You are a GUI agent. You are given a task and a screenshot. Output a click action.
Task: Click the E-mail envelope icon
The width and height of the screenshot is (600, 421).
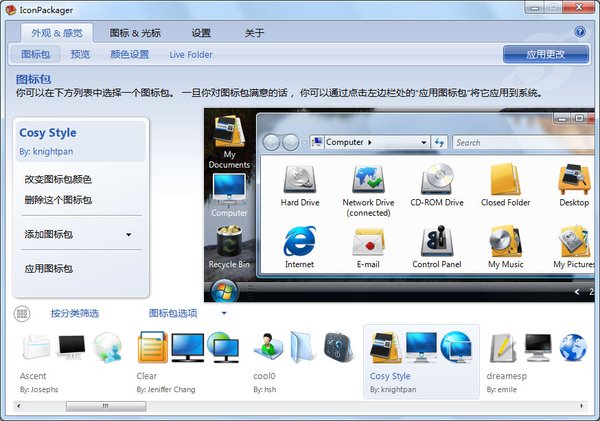coord(368,242)
